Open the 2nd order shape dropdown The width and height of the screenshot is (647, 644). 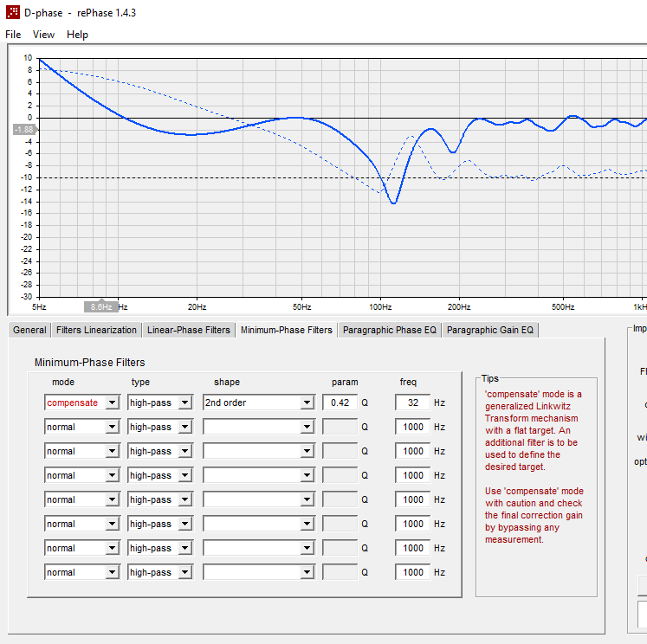tap(259, 402)
